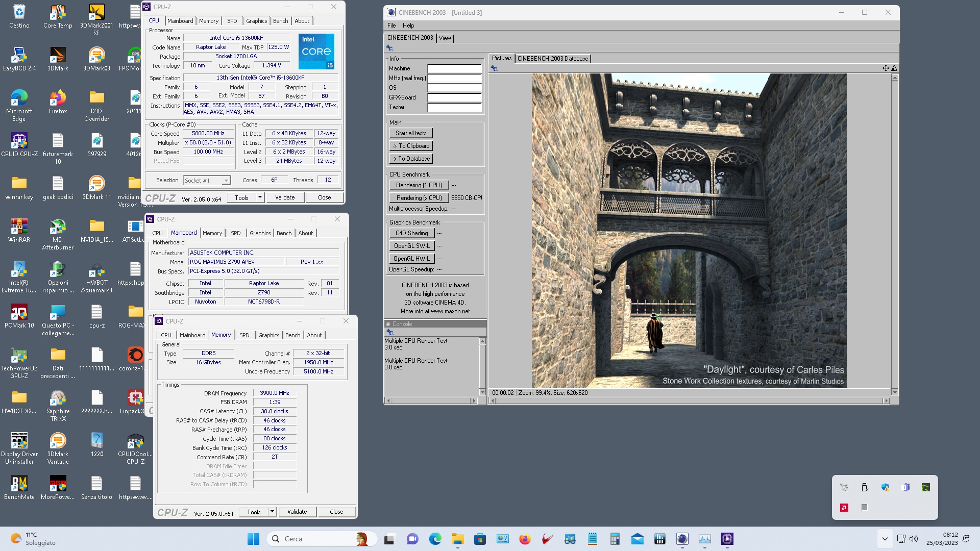980x551 pixels.
Task: Click horizontal scrollbar under Console panel
Action: (431, 400)
